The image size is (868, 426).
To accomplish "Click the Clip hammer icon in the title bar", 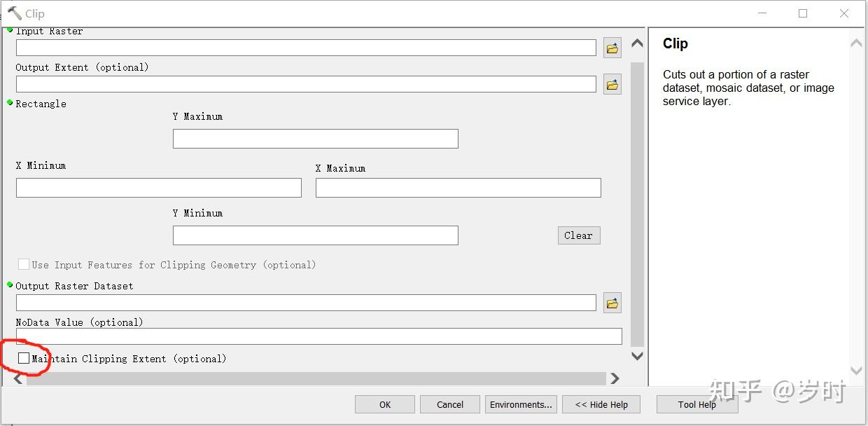I will point(15,13).
